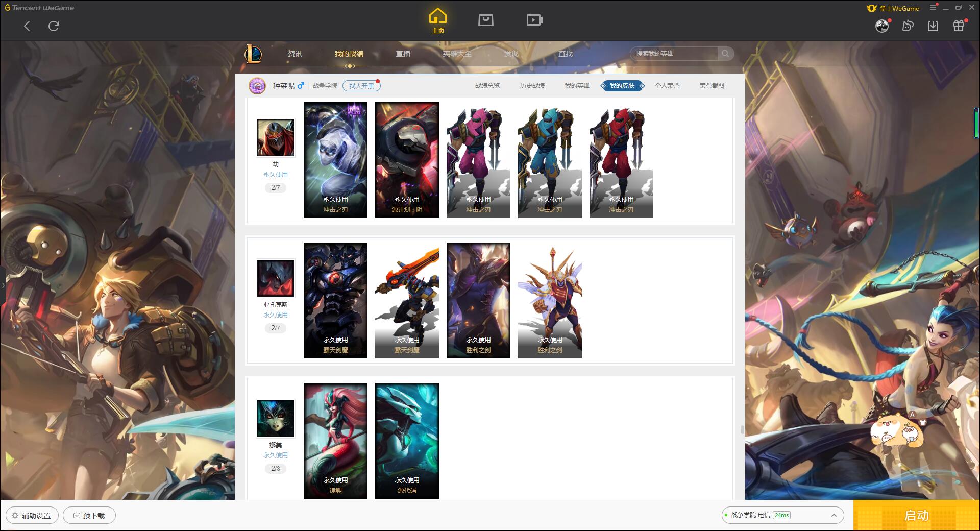Go back with the left arrow icon
Viewport: 980px width, 531px height.
point(27,26)
